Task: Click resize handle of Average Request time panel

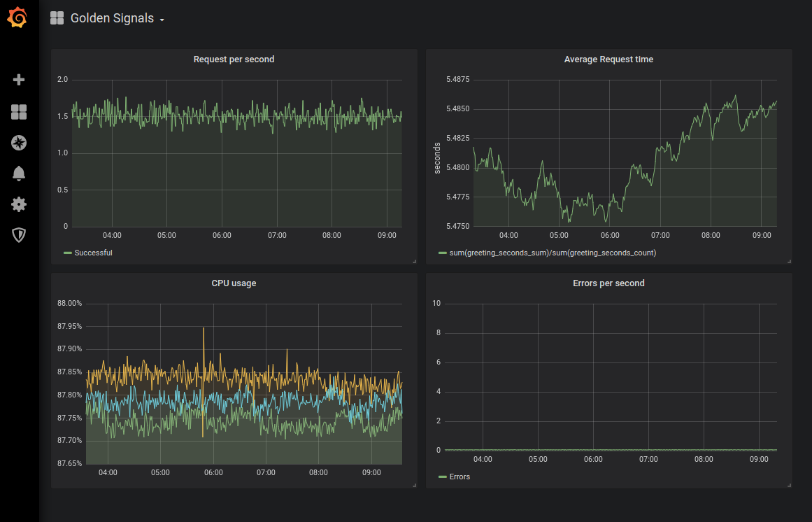Action: click(x=789, y=262)
